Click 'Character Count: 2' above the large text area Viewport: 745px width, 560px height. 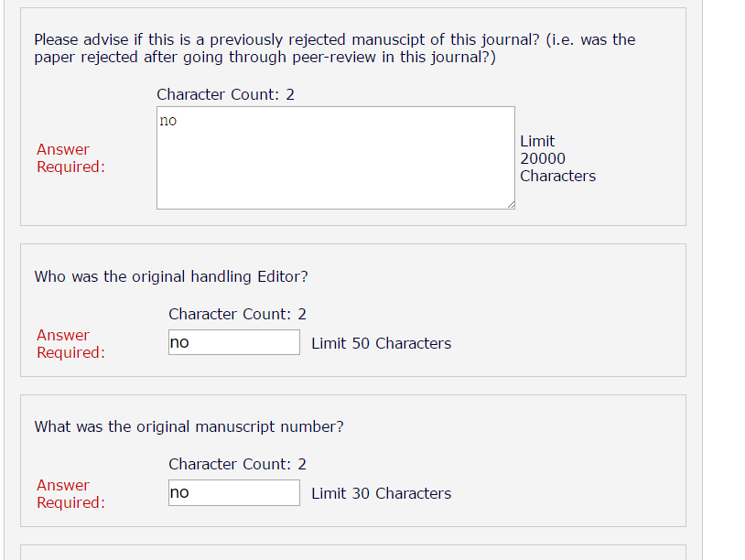pos(225,94)
